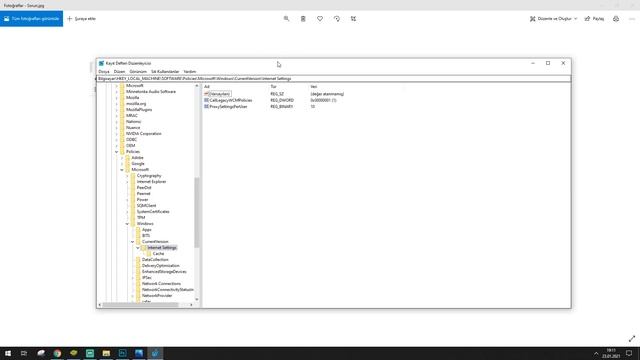Click the CallLegacyWCMPolicies DWORD value icon
The image size is (640, 360).
[207, 100]
